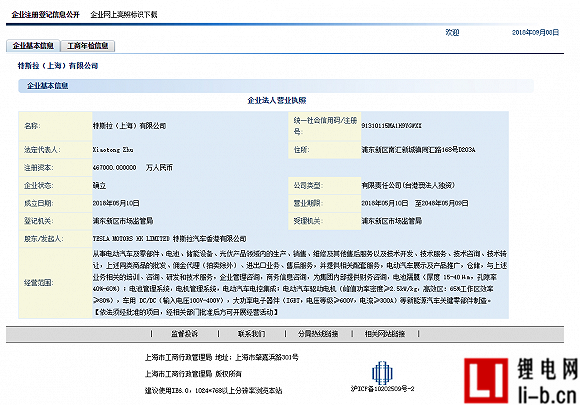Click the 欢迎 greeting text
The width and height of the screenshot is (580, 405).
tap(452, 33)
